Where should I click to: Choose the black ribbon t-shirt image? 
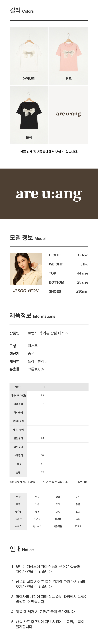pos(29,115)
